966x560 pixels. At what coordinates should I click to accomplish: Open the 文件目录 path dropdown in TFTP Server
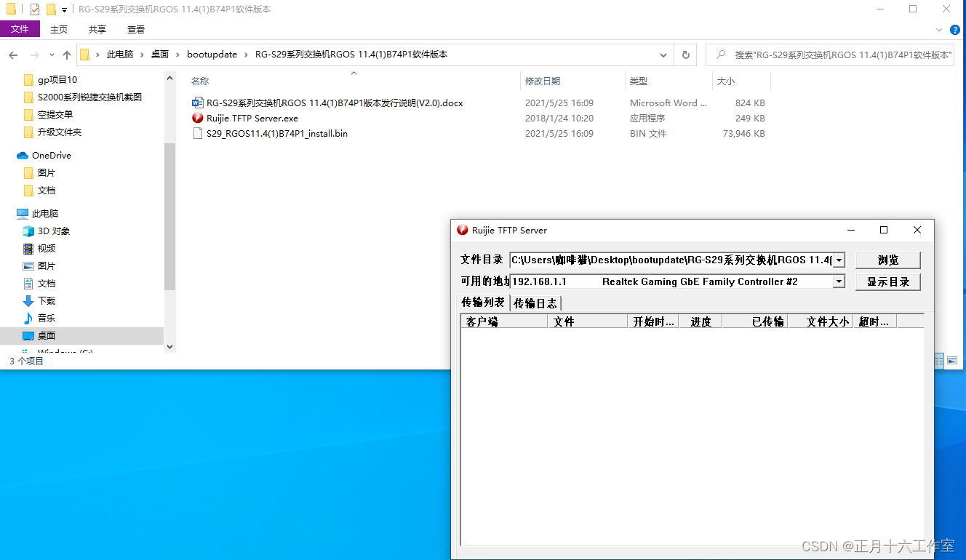pos(839,260)
